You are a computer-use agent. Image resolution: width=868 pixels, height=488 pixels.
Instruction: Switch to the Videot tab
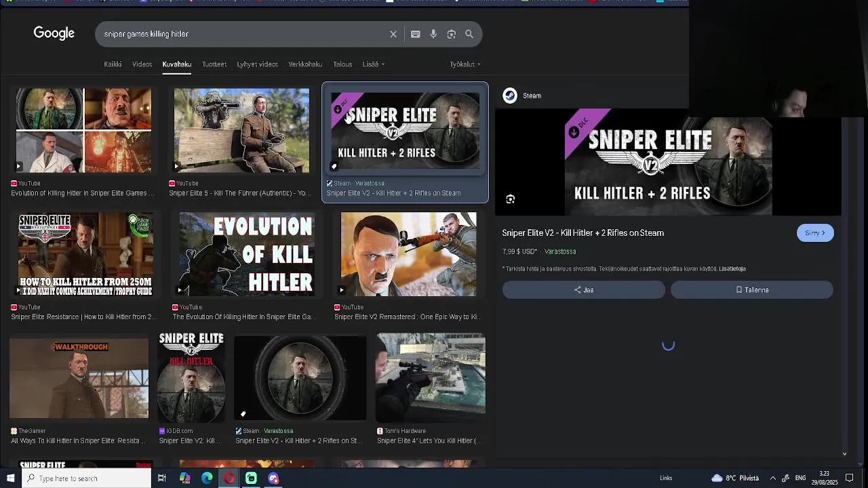(x=142, y=64)
